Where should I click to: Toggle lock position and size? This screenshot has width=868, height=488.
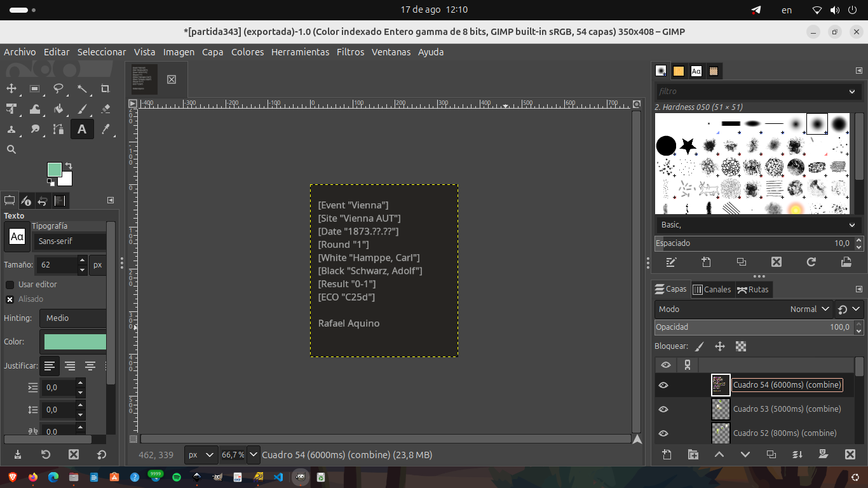720,346
